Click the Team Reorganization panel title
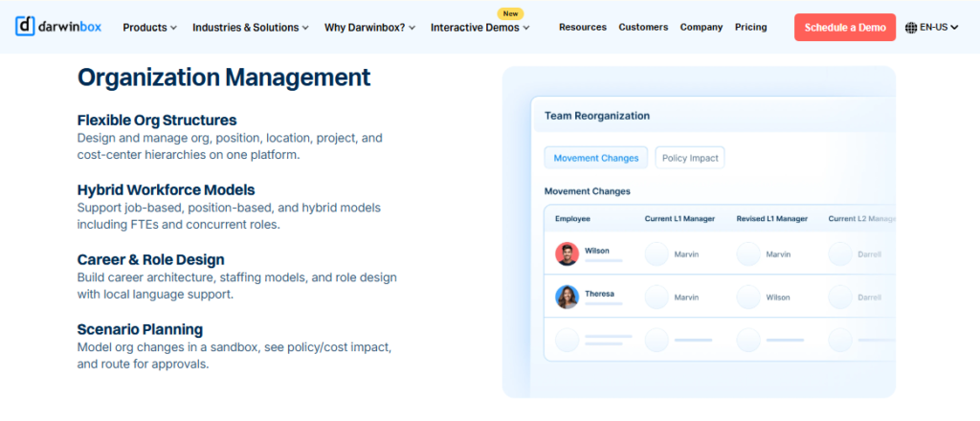This screenshot has width=980, height=421. click(x=597, y=116)
